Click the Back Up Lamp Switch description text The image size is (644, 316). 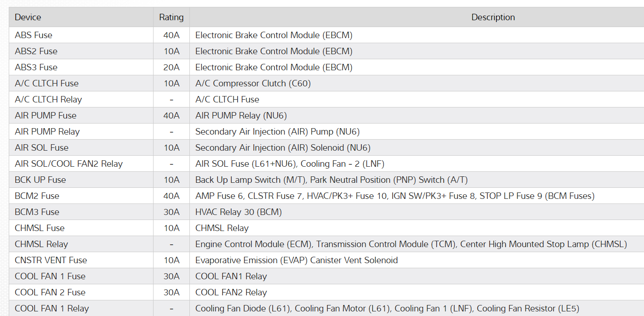tap(331, 180)
